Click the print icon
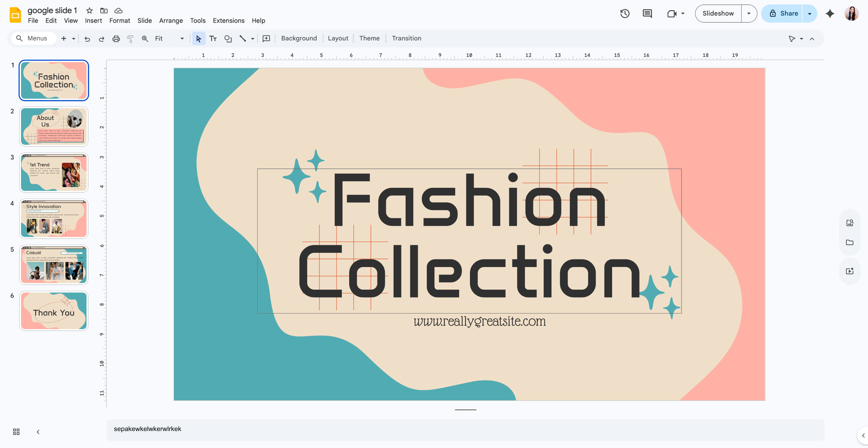Image resolution: width=868 pixels, height=448 pixels. tap(116, 39)
